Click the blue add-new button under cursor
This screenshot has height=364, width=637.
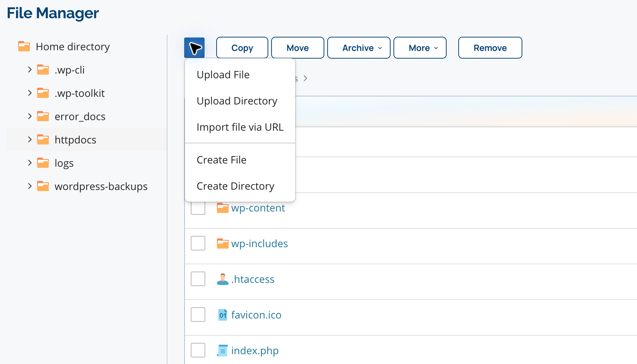pyautogui.click(x=194, y=48)
